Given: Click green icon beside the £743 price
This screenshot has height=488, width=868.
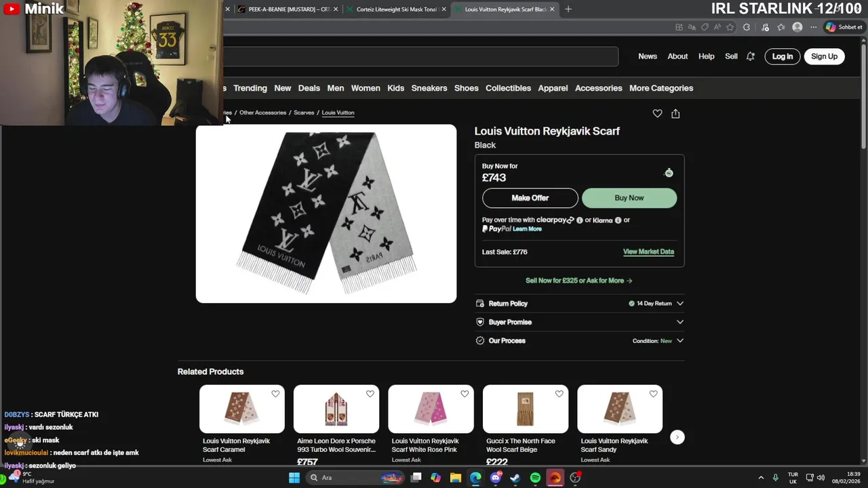Looking at the screenshot, I should click(x=669, y=173).
